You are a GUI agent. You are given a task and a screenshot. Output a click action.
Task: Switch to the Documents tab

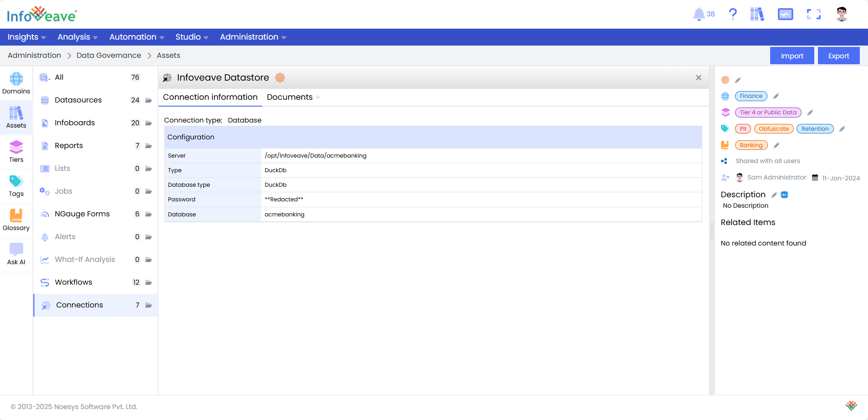[x=289, y=97]
